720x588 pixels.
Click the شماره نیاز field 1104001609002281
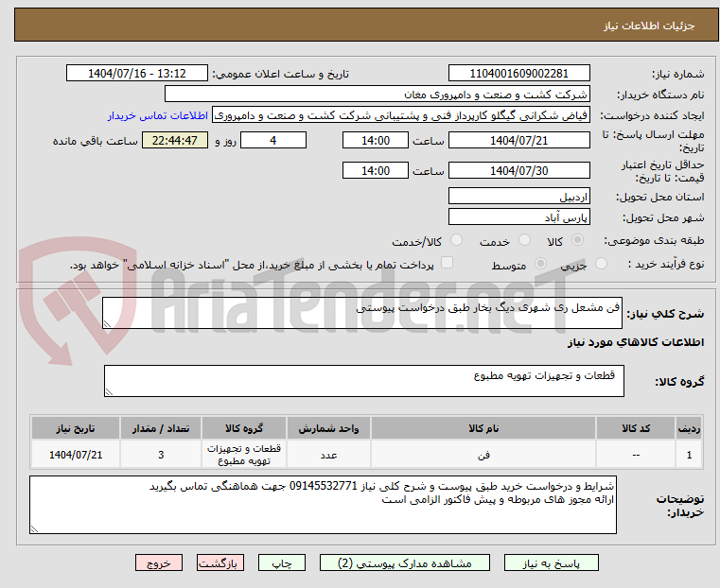(x=518, y=74)
